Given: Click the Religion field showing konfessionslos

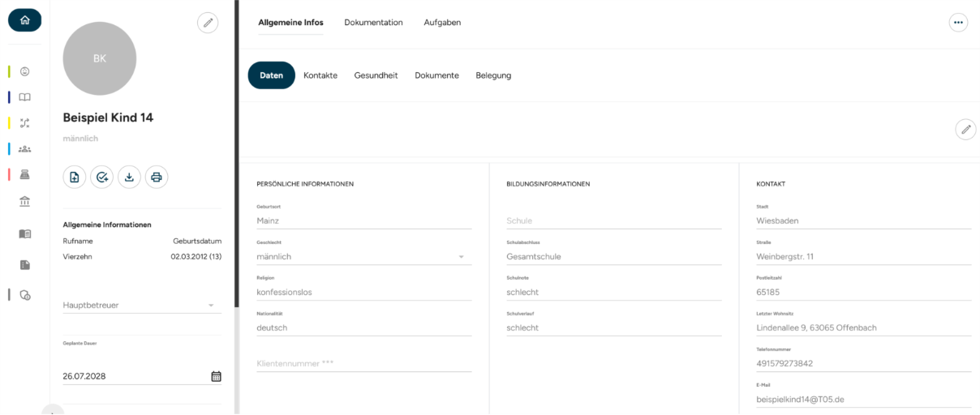Looking at the screenshot, I should [363, 292].
